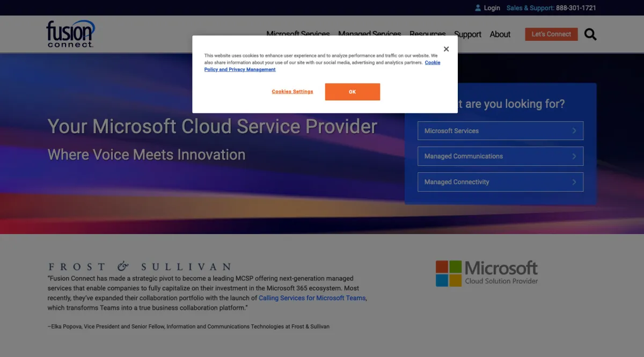
Task: Open the About nav menu
Action: pyautogui.click(x=500, y=34)
